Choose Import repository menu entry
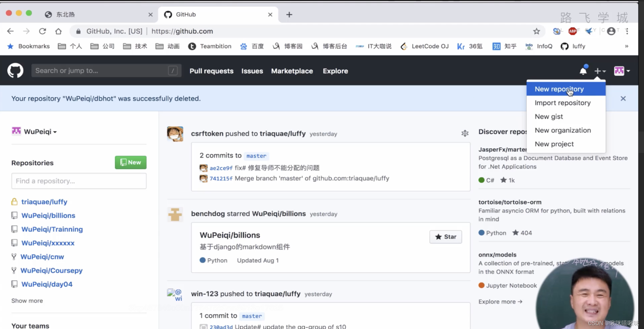This screenshot has height=329, width=644. [566, 103]
